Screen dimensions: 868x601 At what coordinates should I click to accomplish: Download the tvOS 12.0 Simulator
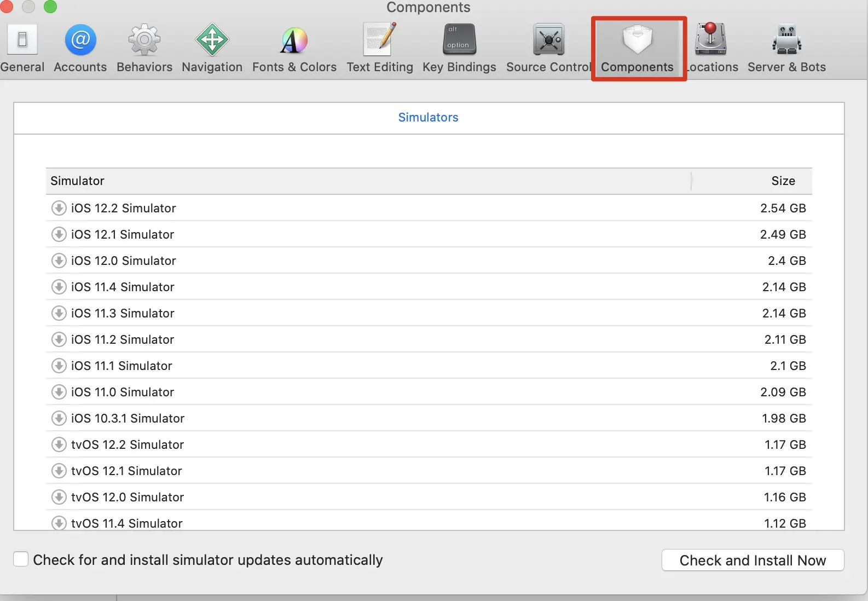pyautogui.click(x=59, y=497)
